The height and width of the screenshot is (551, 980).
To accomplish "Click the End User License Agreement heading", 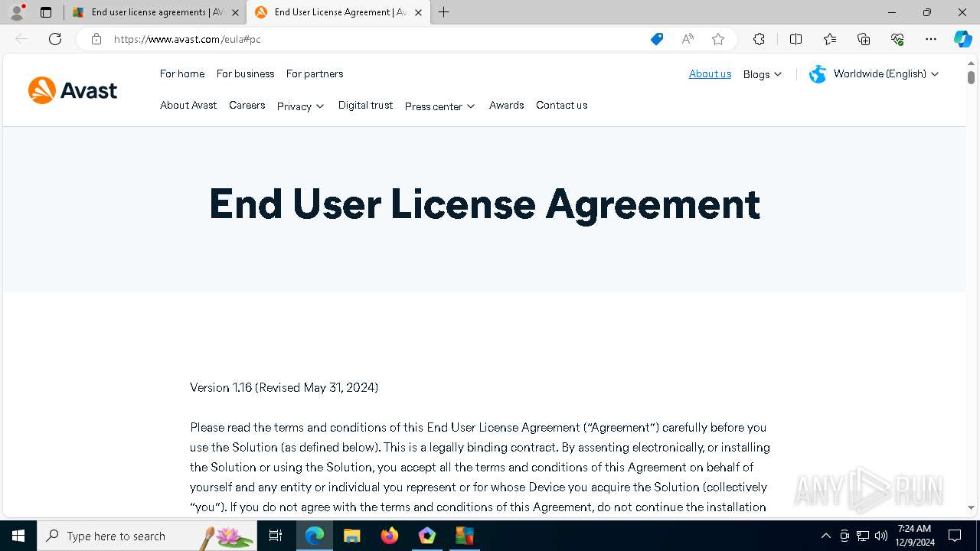I will coord(485,204).
